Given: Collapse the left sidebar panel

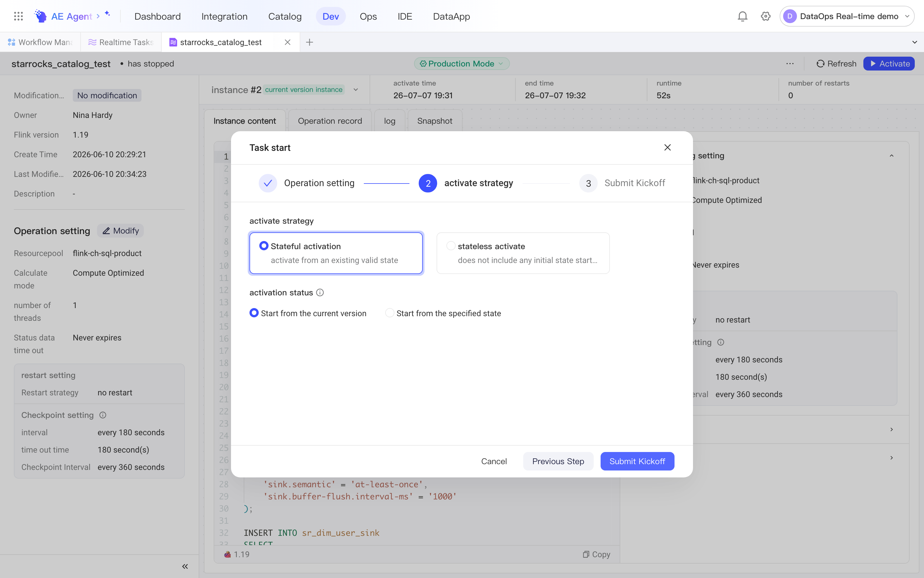Looking at the screenshot, I should [x=185, y=566].
